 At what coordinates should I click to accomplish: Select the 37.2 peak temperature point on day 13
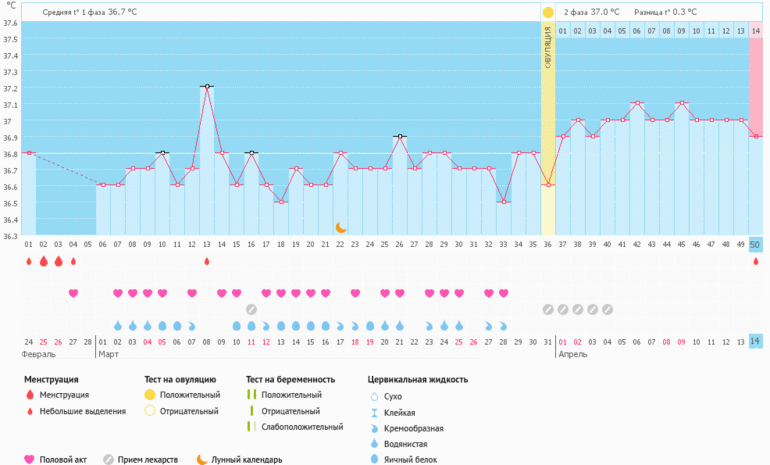point(207,87)
